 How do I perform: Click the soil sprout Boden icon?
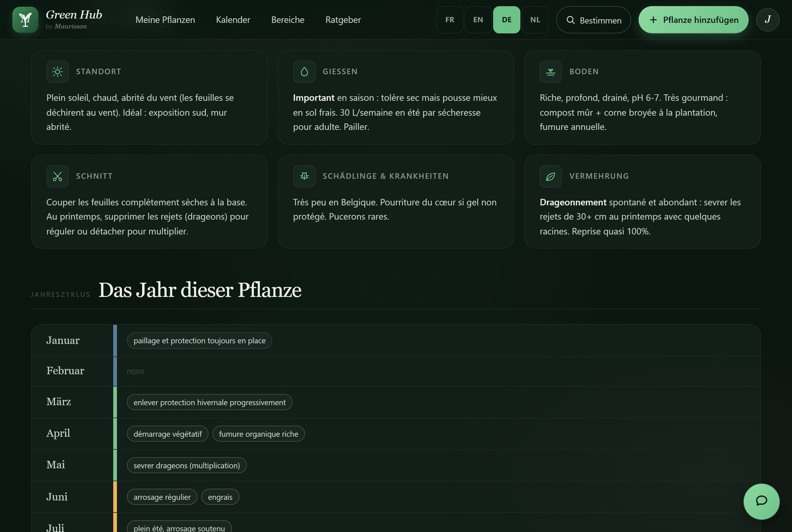[550, 72]
